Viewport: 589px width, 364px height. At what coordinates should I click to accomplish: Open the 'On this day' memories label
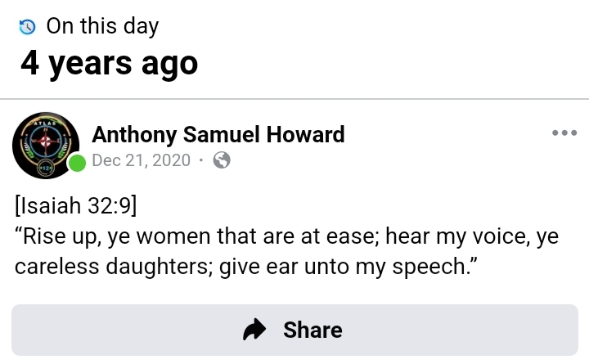(x=102, y=26)
